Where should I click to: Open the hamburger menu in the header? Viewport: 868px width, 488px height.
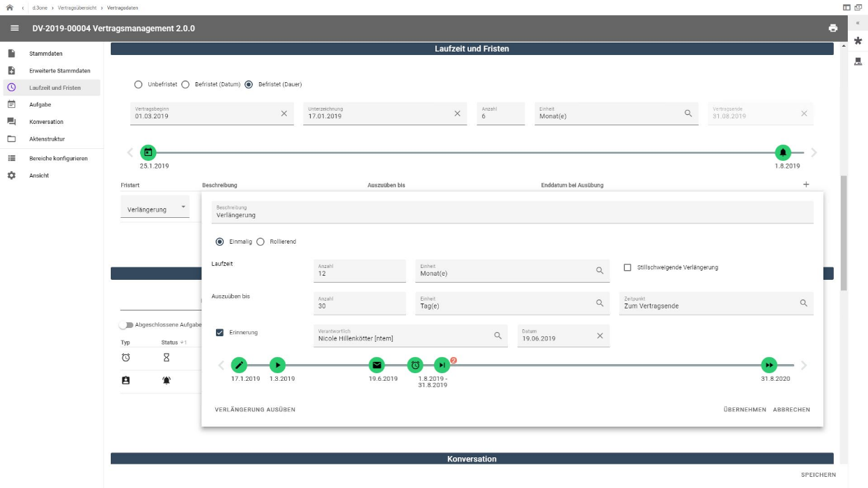click(x=15, y=29)
